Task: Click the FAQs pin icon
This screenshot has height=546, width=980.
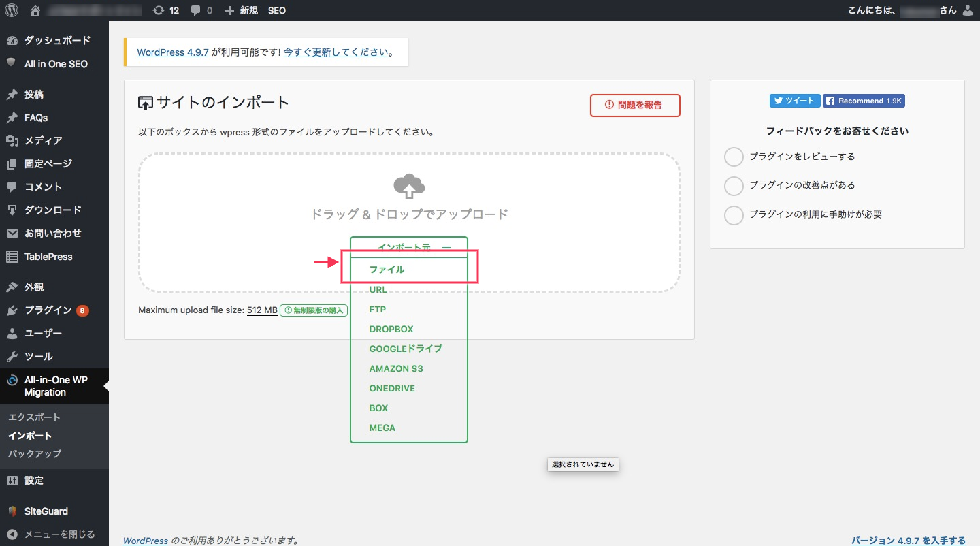Action: click(12, 118)
